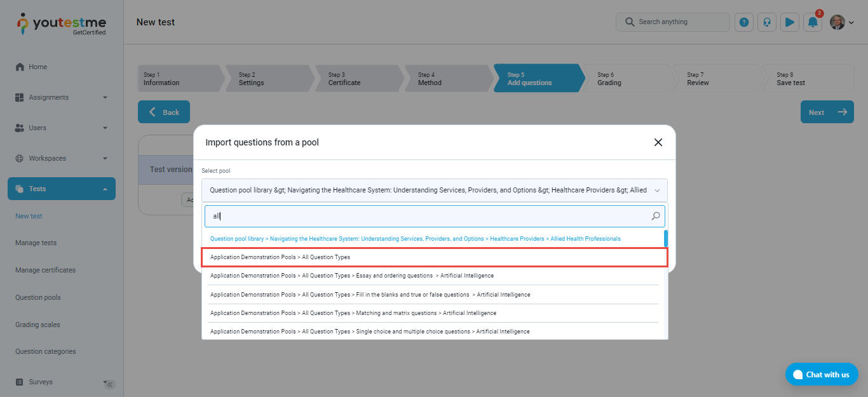Click the Search anything field
The width and height of the screenshot is (868, 397).
tap(673, 22)
